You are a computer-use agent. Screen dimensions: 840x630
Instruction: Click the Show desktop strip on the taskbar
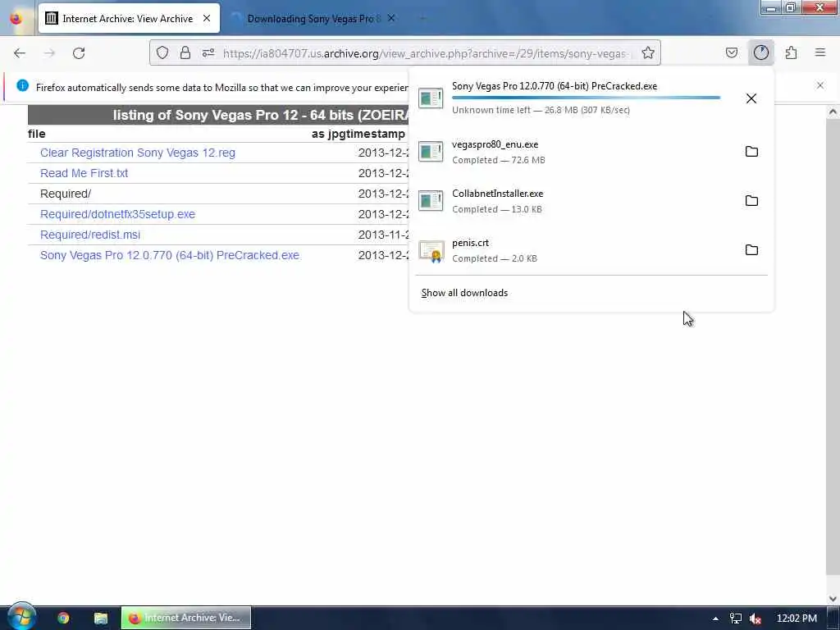(x=833, y=618)
